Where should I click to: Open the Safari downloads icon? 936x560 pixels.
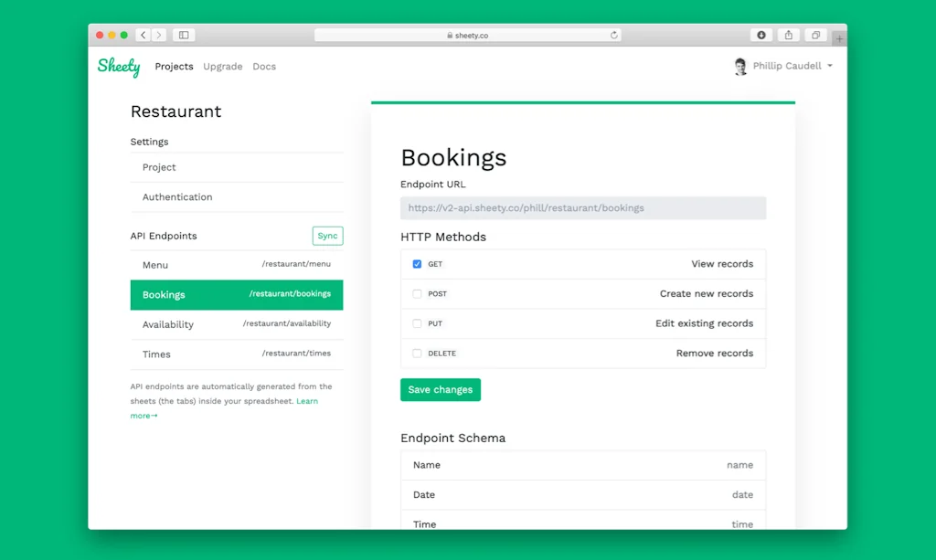coord(760,35)
